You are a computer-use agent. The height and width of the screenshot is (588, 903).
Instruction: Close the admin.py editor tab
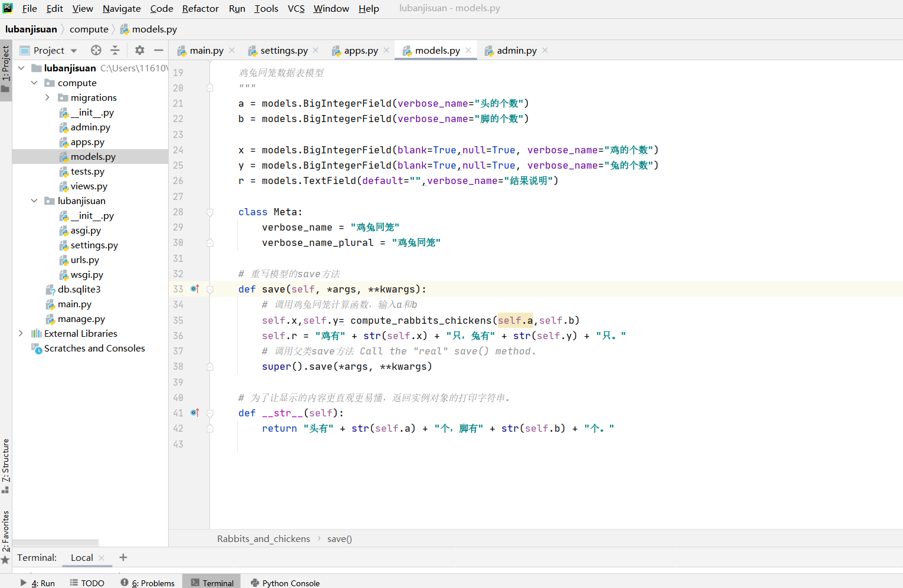(545, 50)
